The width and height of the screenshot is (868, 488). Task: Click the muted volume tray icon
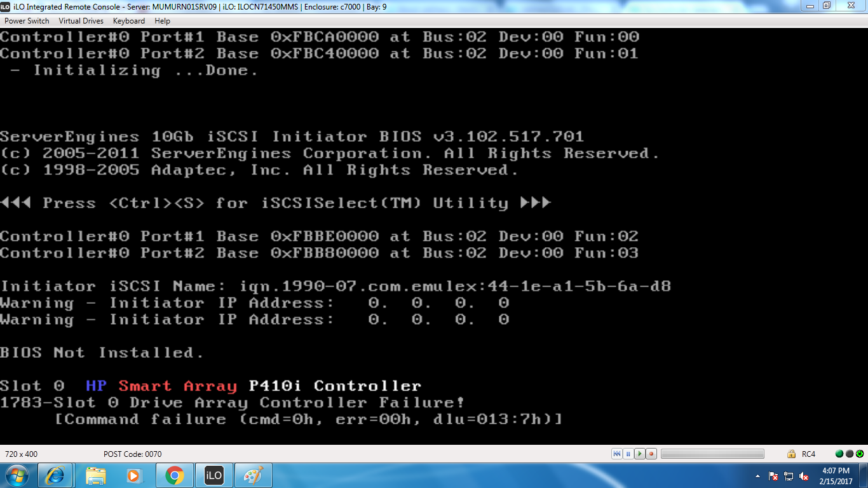click(x=804, y=476)
